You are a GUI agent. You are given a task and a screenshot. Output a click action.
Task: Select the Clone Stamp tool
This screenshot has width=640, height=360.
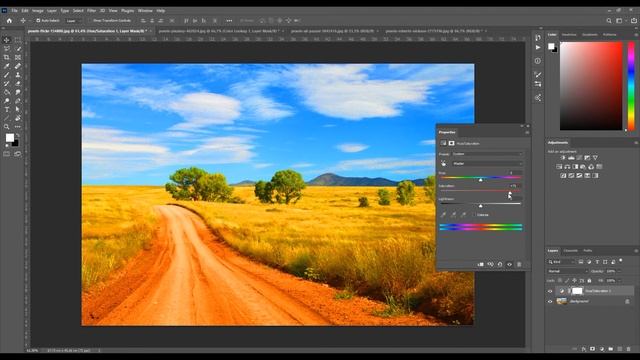[18, 75]
